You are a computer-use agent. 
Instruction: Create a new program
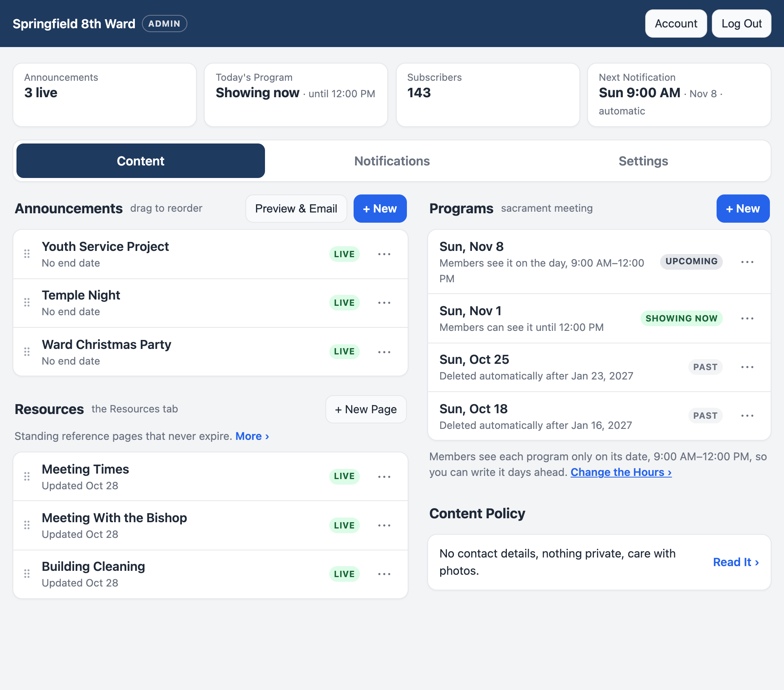[x=743, y=209]
